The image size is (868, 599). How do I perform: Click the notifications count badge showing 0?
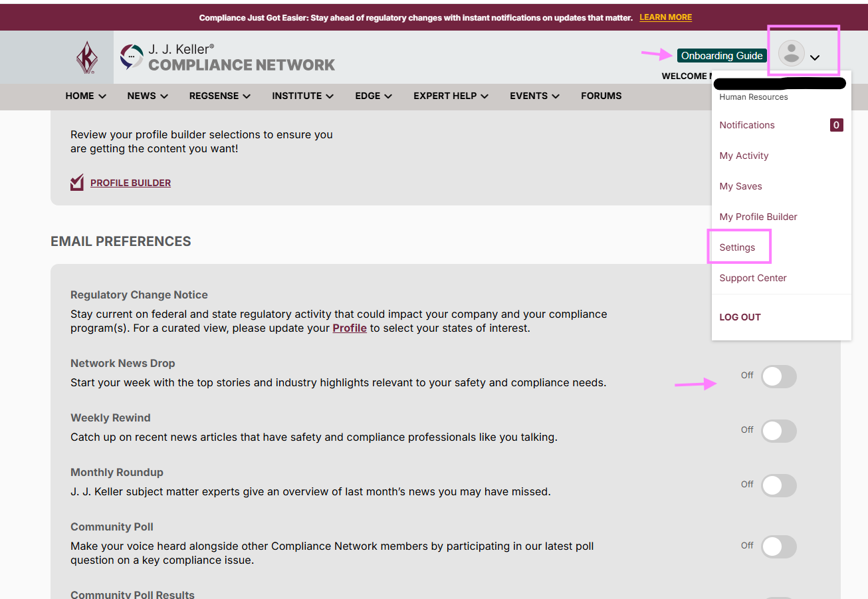click(836, 125)
